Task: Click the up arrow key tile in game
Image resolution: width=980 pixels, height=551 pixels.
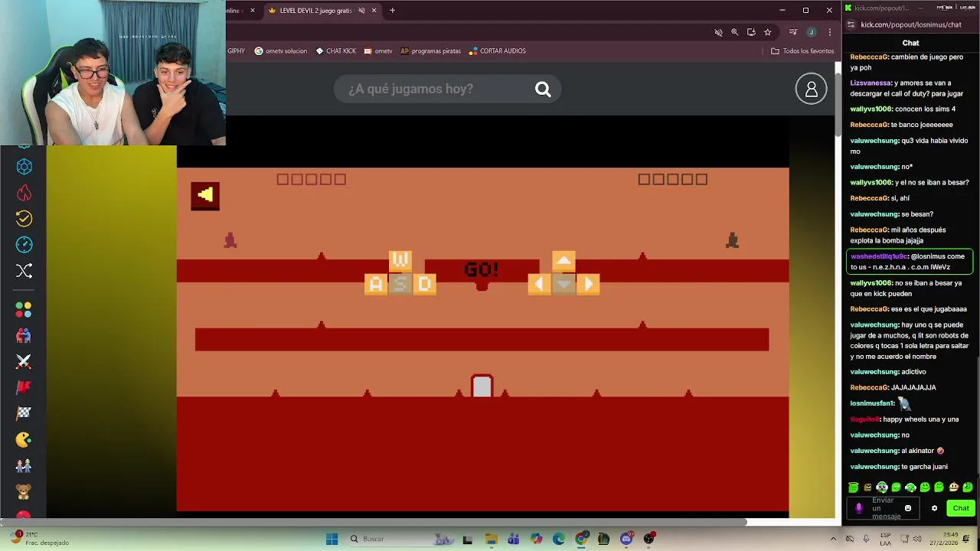Action: 563,261
